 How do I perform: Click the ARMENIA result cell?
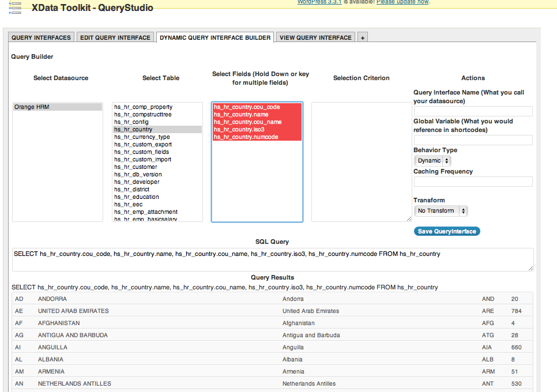[51, 371]
